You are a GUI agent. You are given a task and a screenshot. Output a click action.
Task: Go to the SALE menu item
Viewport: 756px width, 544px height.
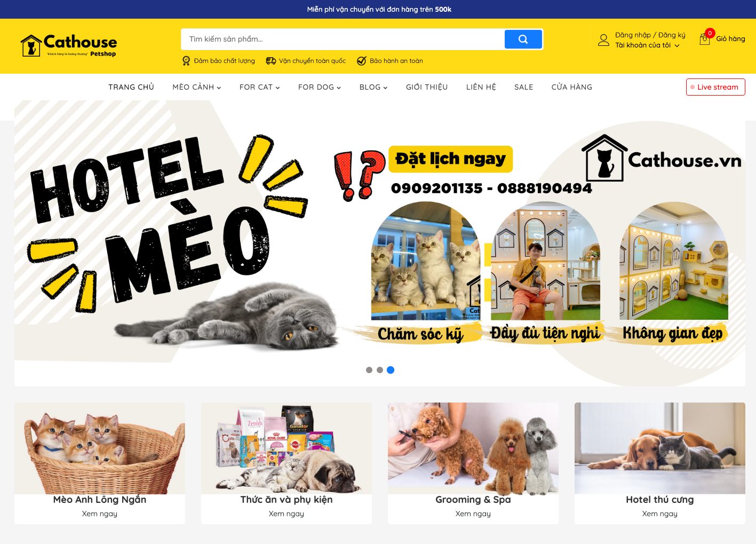(x=524, y=87)
